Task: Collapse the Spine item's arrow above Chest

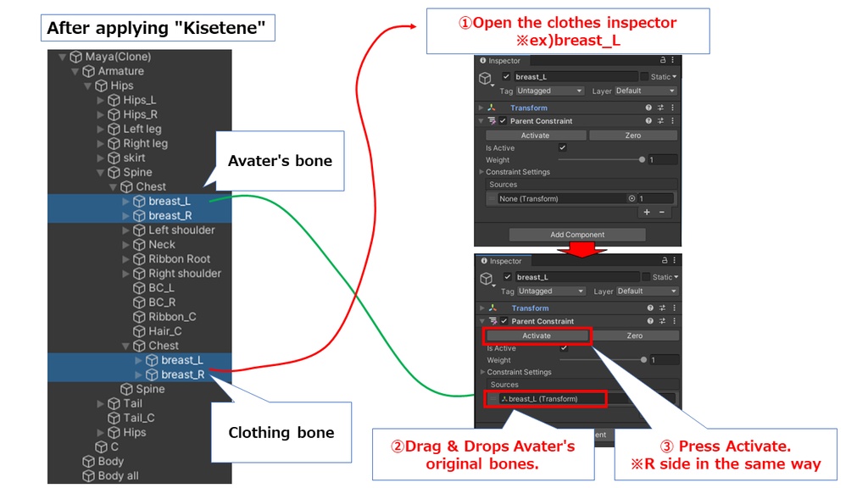Action: point(100,173)
